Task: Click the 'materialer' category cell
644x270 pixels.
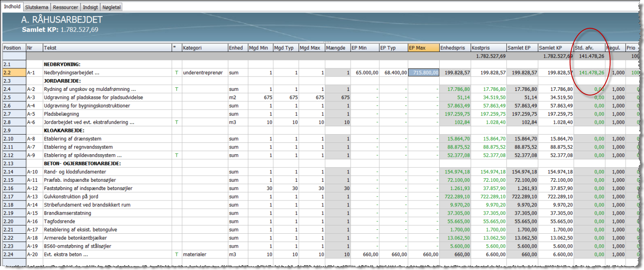Action: tap(205, 254)
